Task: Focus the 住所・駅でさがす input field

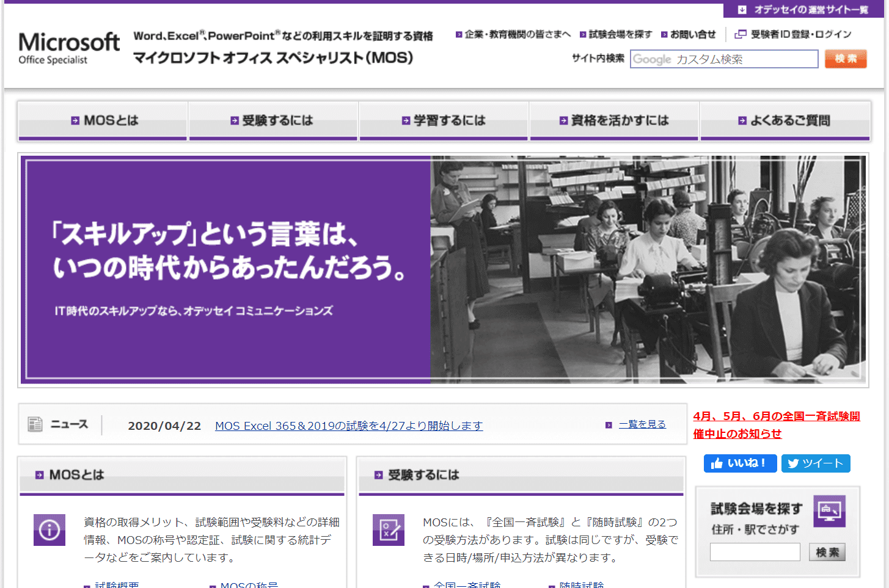Action: click(x=755, y=552)
